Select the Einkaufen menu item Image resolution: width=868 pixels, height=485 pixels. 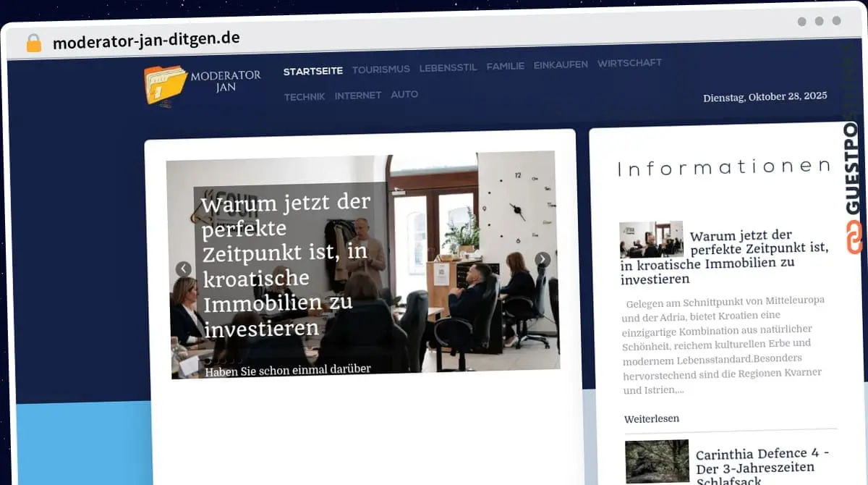pyautogui.click(x=561, y=64)
